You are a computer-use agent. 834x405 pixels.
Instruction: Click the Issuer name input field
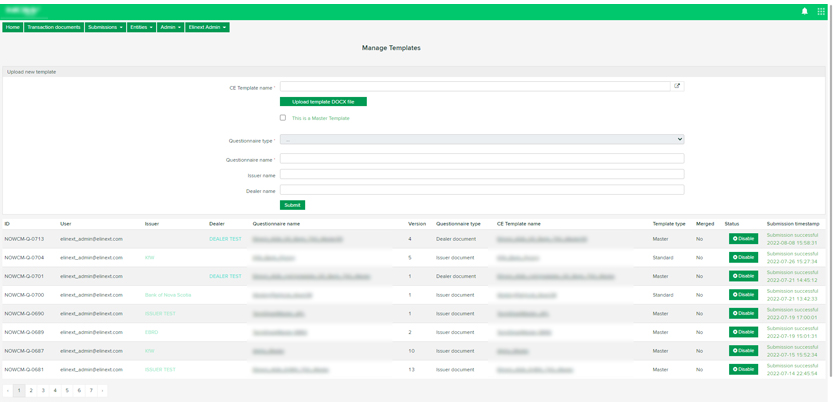pyautogui.click(x=482, y=175)
